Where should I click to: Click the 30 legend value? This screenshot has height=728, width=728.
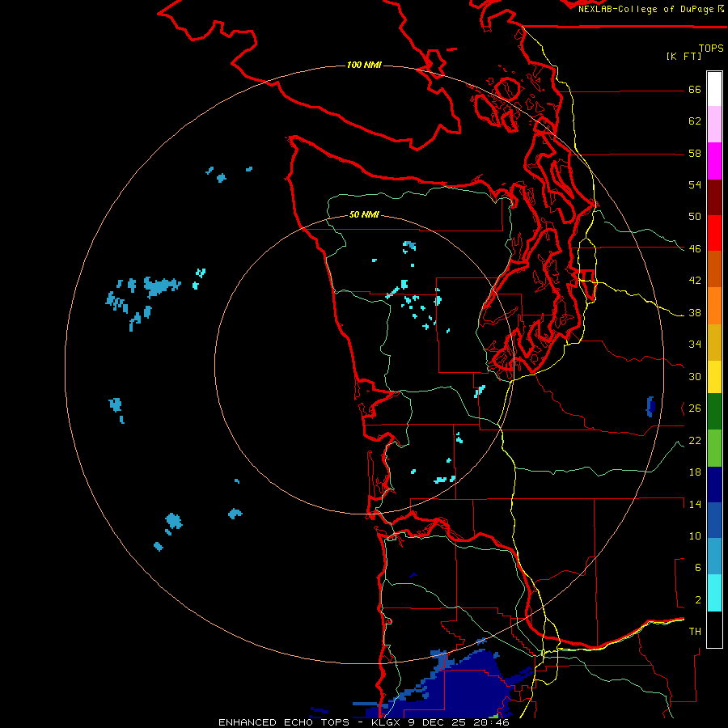pos(695,376)
